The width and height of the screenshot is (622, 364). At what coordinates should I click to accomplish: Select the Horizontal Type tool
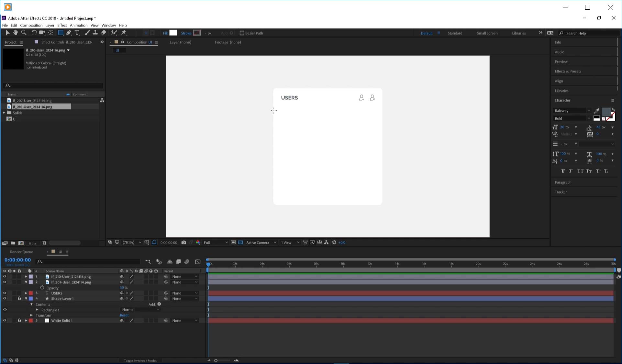coord(77,33)
